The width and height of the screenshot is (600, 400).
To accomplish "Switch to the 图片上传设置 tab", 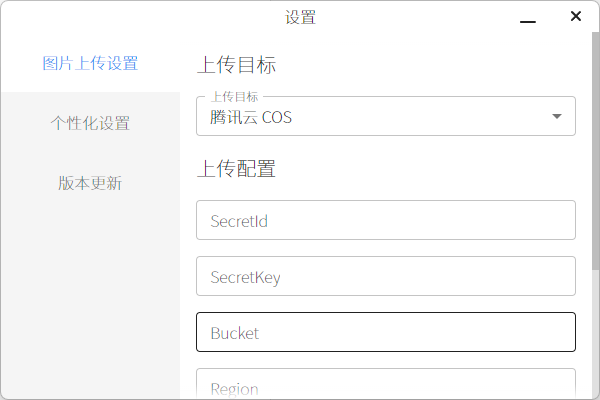I will (90, 64).
